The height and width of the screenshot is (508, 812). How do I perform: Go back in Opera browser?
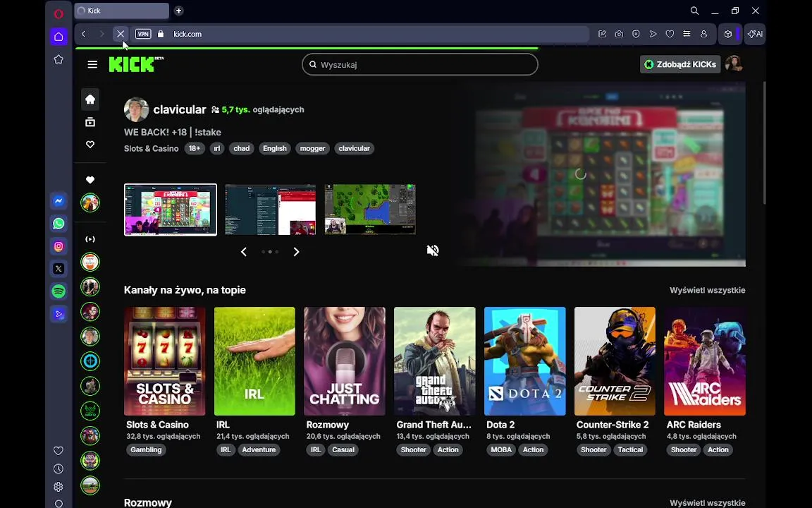pos(83,34)
